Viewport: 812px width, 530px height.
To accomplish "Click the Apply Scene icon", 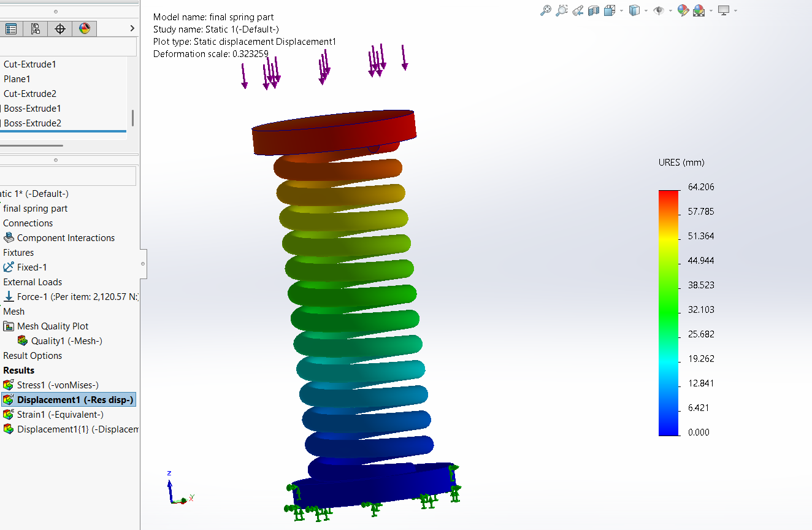I will [699, 10].
